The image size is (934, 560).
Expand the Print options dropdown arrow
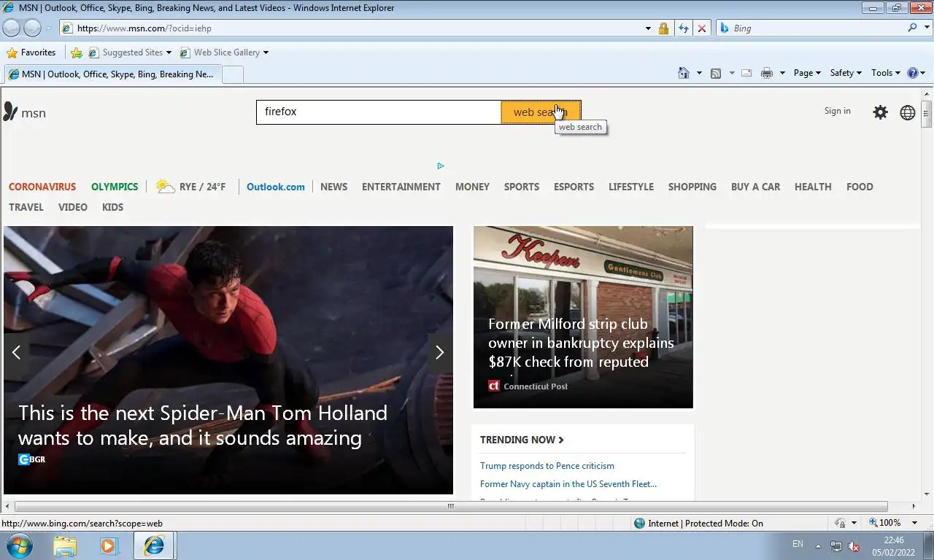pos(782,73)
